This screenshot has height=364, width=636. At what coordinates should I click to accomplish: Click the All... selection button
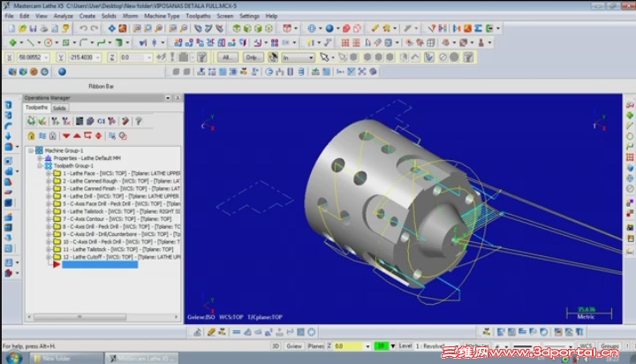pos(227,57)
